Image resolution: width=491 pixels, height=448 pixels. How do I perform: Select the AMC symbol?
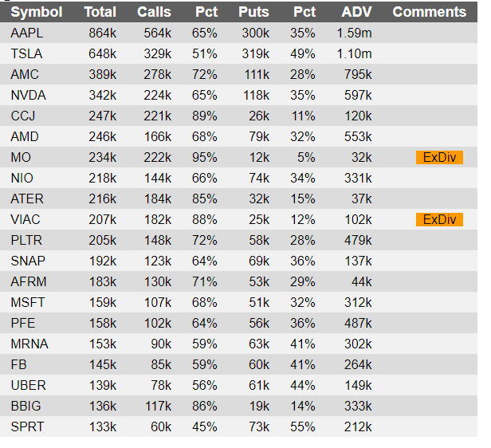coord(25,74)
